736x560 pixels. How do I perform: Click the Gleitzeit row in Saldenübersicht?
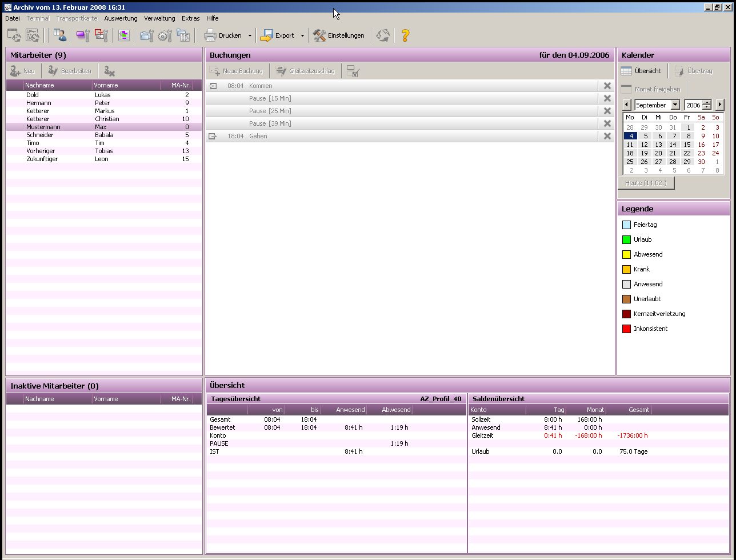598,435
